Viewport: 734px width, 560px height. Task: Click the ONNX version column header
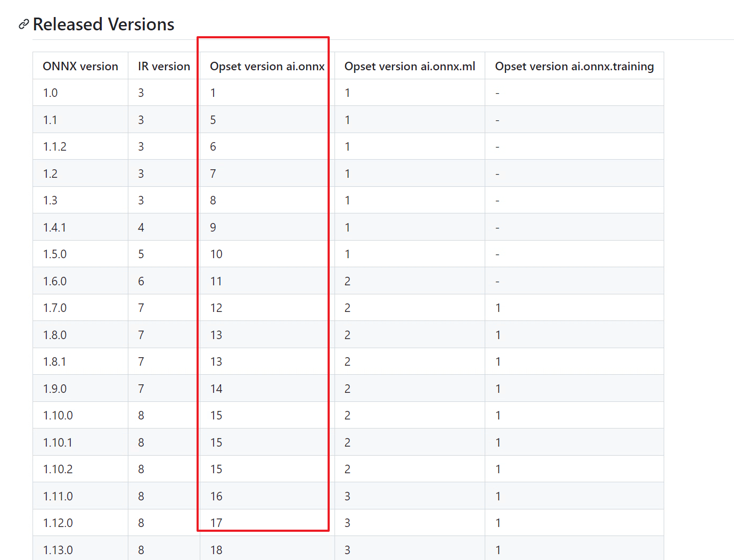(x=80, y=66)
